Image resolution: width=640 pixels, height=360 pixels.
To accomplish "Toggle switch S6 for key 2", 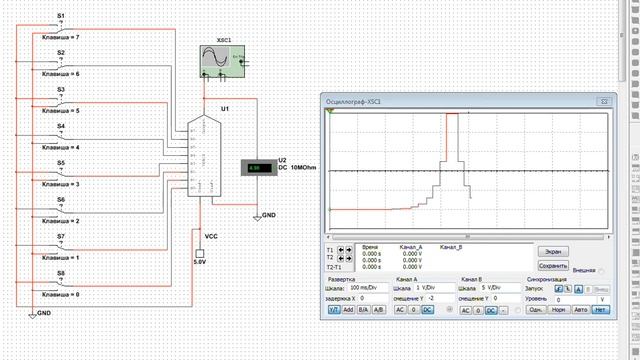I will click(61, 211).
